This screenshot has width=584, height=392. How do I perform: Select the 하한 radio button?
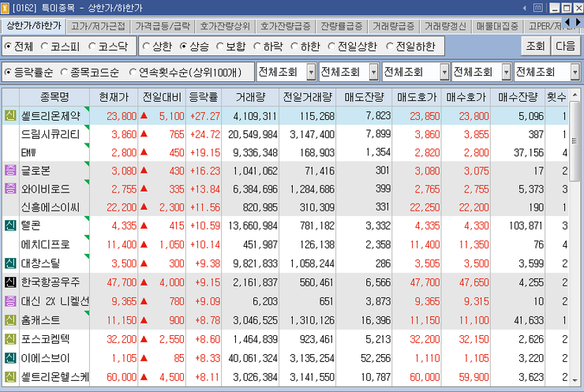click(x=294, y=47)
